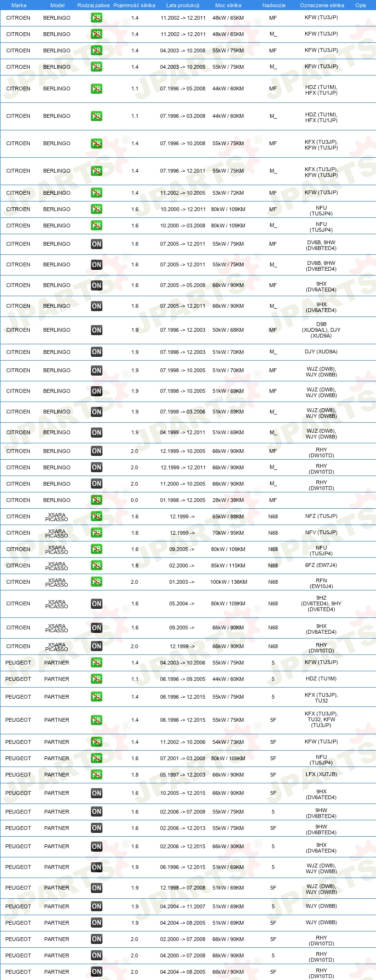This screenshot has height=980, width=376.
Task: Select the 54kW / 73KM power cell
Action: 228,742
